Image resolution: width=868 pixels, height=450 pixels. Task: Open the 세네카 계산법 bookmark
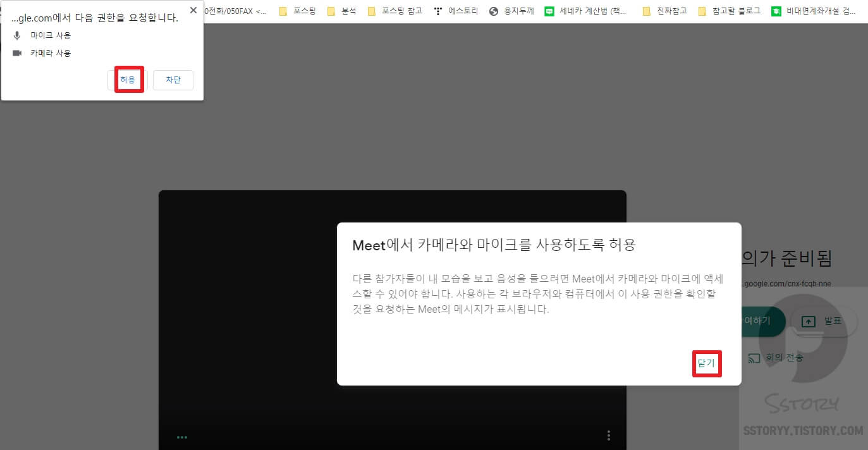[586, 11]
